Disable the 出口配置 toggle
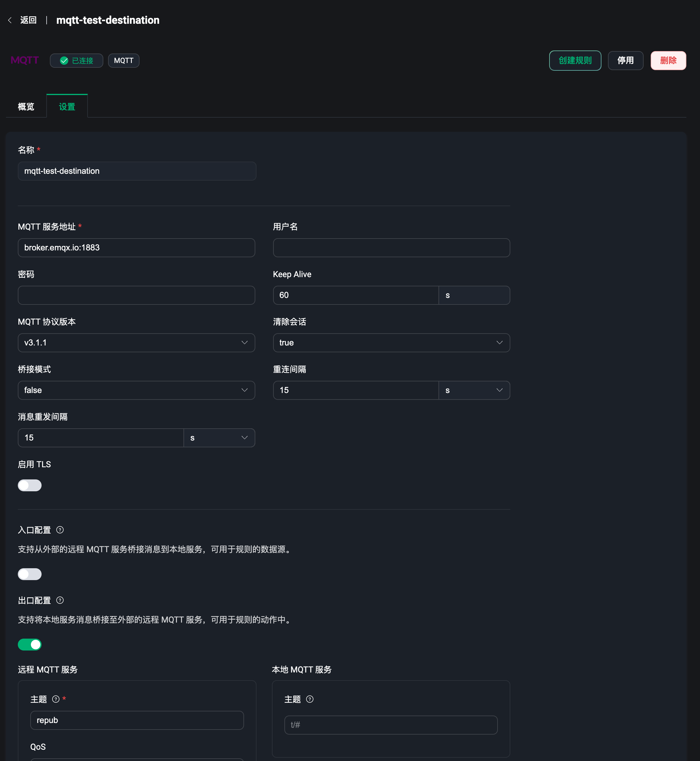700x761 pixels. coord(30,644)
